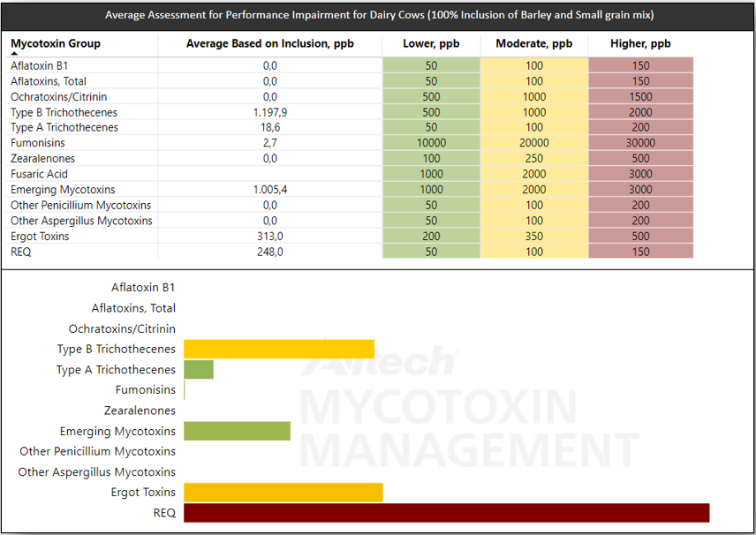
Task: Click the Emerging Mycotoxins bar in chart
Action: [x=238, y=431]
